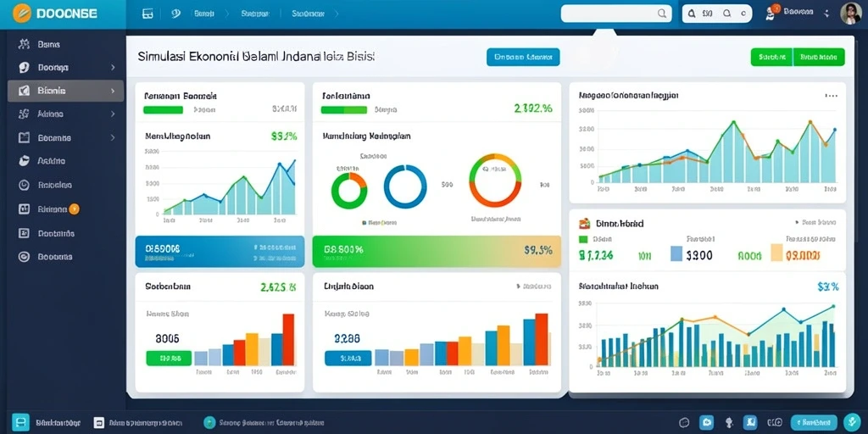Expand the fifth sidebar row's chevron
The height and width of the screenshot is (434, 868).
tap(113, 138)
